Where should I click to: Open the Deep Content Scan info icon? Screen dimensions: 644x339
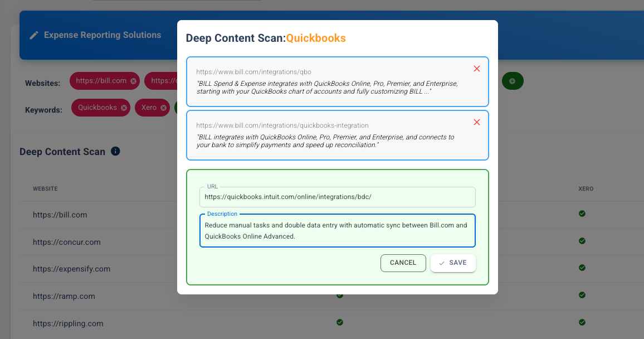coord(115,151)
